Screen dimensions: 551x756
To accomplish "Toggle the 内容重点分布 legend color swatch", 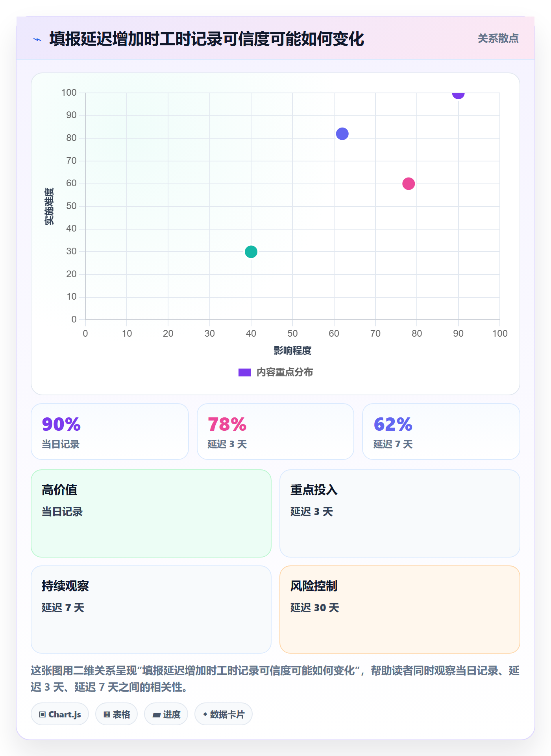I will [244, 372].
